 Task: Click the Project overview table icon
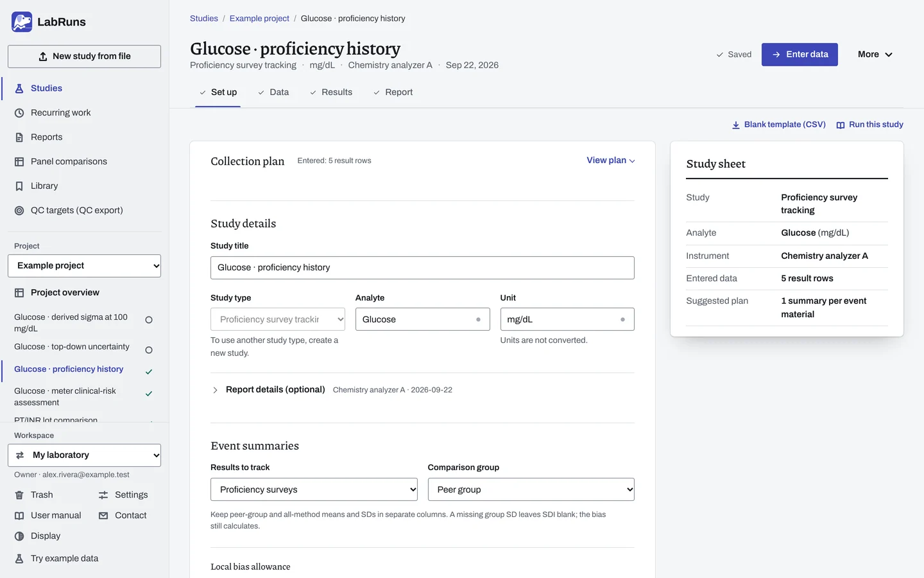click(x=19, y=293)
